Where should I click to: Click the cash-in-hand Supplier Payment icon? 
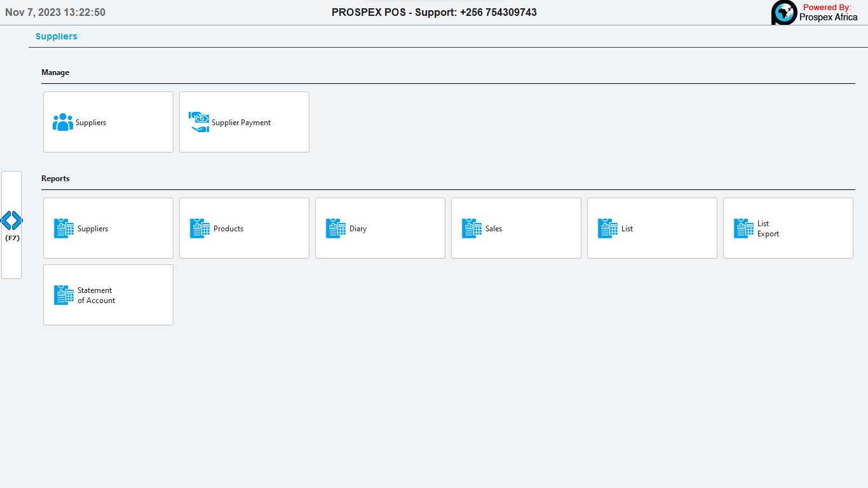(199, 122)
